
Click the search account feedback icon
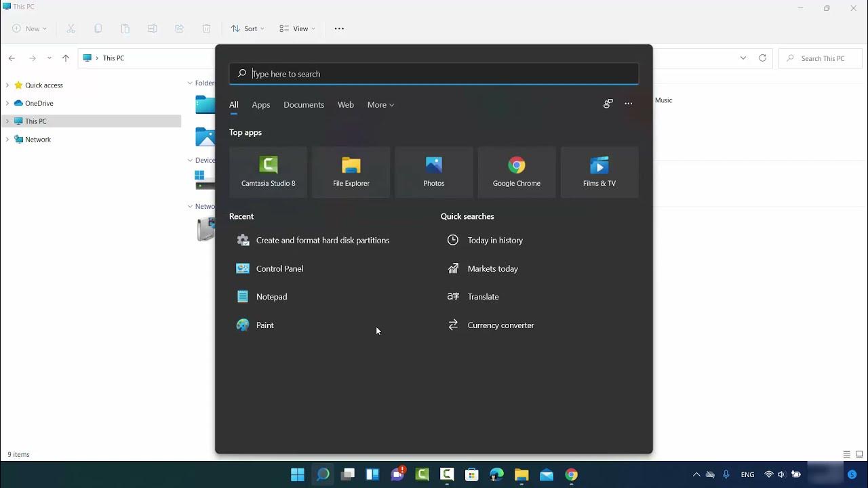[x=608, y=104]
